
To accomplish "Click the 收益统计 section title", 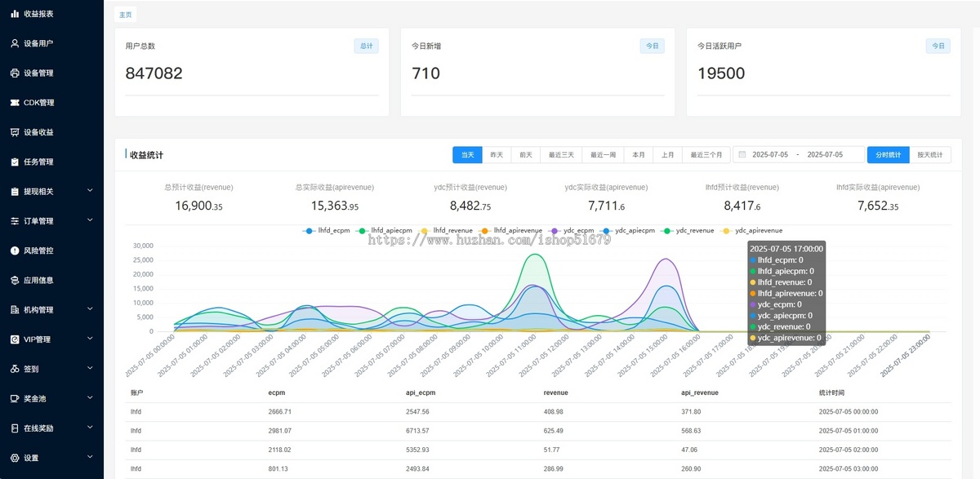I will pos(146,155).
